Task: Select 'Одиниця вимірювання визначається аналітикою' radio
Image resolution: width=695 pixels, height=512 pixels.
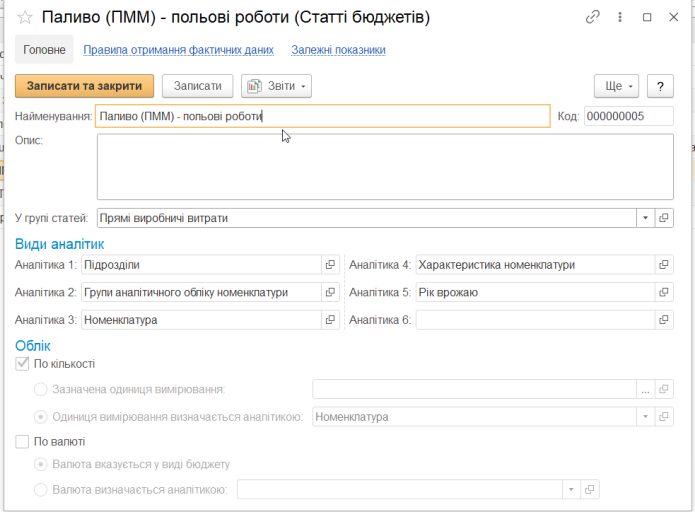Action: [x=40, y=417]
